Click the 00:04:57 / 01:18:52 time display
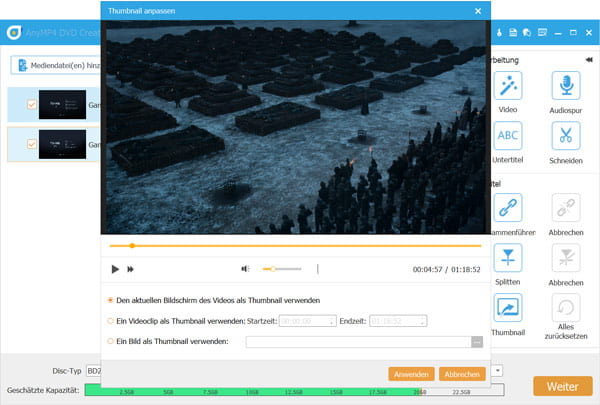The image size is (600, 405). (447, 269)
